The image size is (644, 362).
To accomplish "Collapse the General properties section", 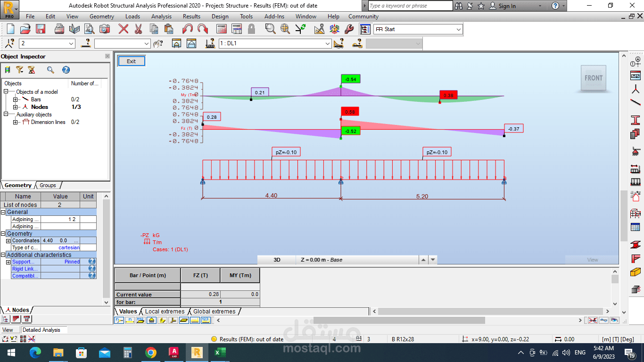I will point(3,212).
